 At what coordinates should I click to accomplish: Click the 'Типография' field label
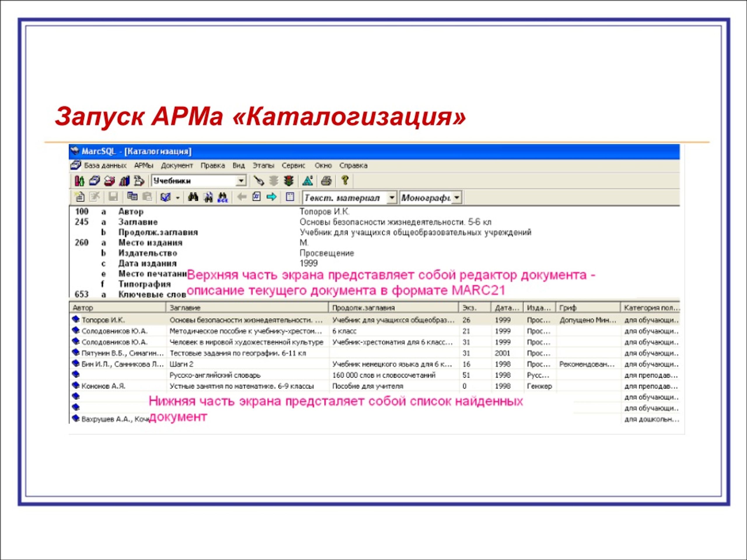point(144,285)
